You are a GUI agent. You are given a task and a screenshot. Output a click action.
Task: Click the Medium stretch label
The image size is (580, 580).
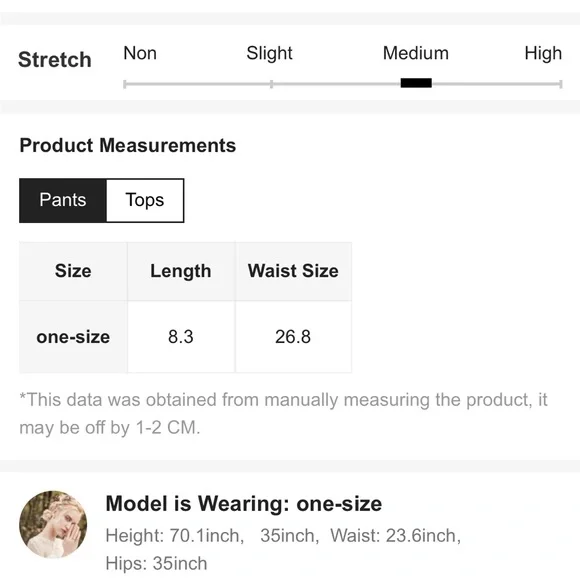coord(416,53)
